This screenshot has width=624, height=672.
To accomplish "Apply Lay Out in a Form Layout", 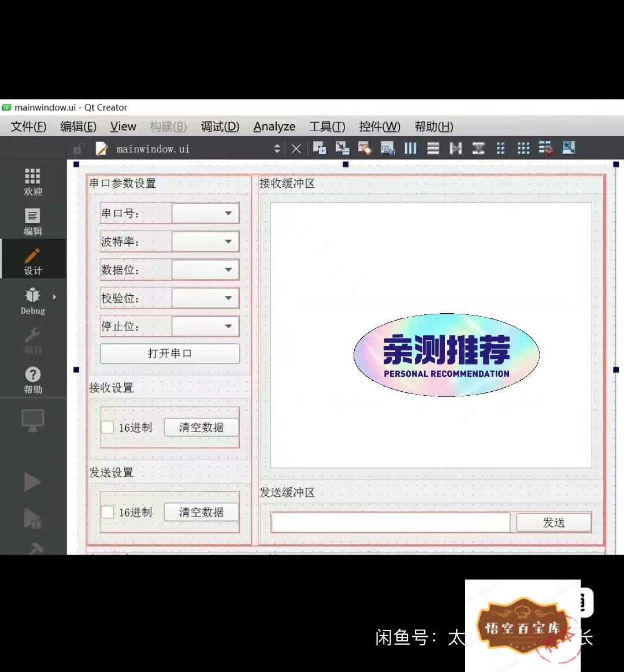I will (x=500, y=148).
